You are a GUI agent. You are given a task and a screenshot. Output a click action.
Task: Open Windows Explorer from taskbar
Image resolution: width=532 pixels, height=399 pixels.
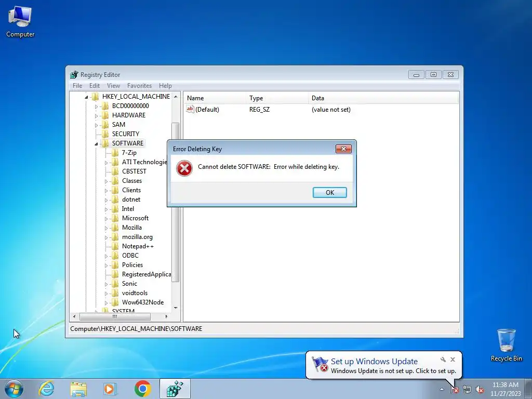pyautogui.click(x=78, y=389)
